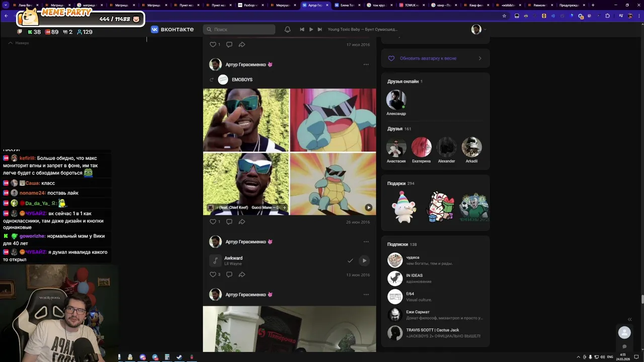The height and width of the screenshot is (362, 644).
Task: Switch to the TOWUK browser tab
Action: [411, 5]
